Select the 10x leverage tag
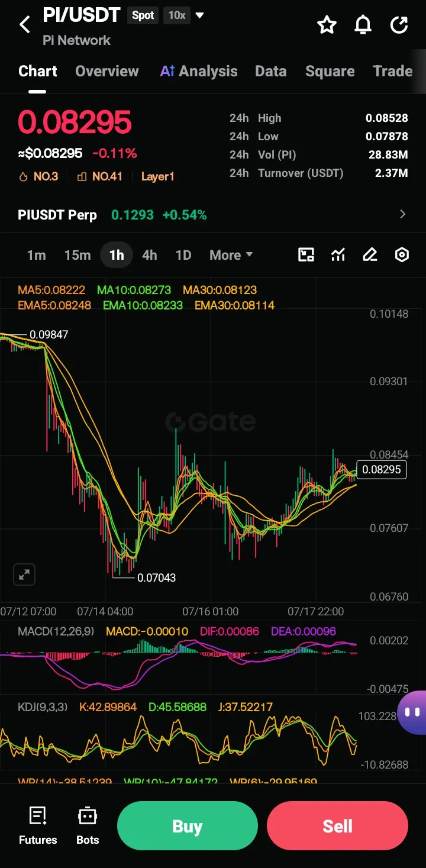The height and width of the screenshot is (868, 426). pyautogui.click(x=177, y=15)
